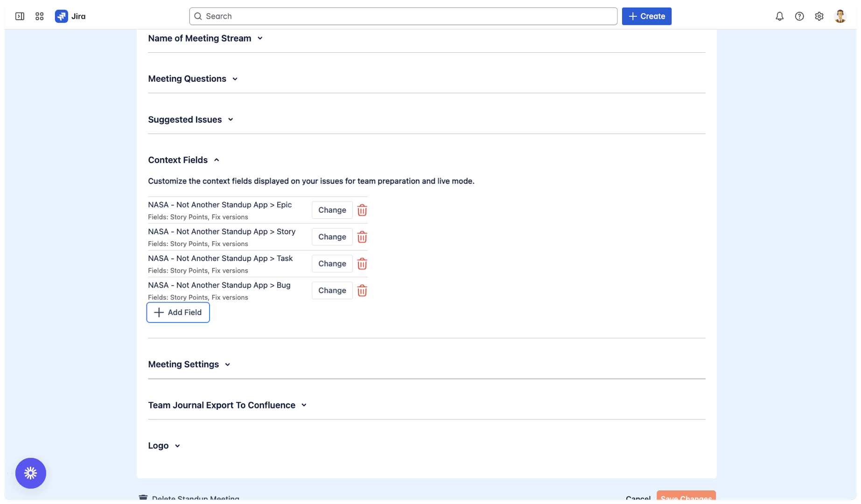Delete the Epic context field row
This screenshot has height=504, width=861.
click(x=362, y=210)
